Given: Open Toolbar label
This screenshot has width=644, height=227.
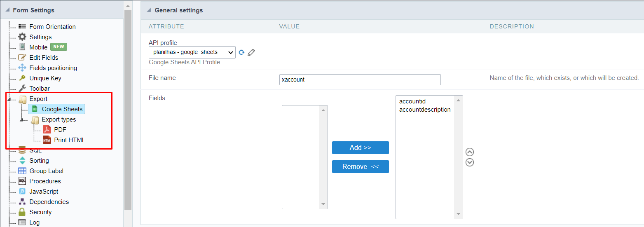Looking at the screenshot, I should [40, 89].
